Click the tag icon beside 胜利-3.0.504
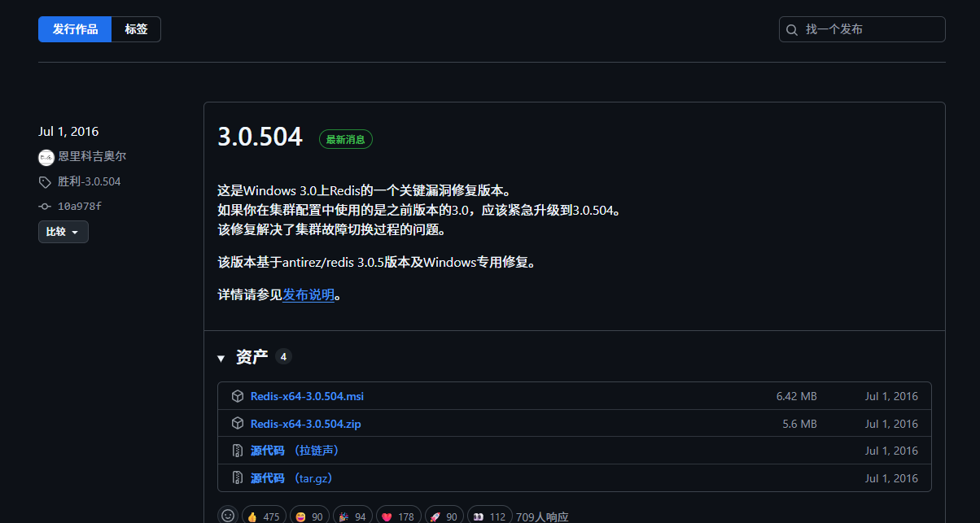The image size is (980, 523). point(45,181)
